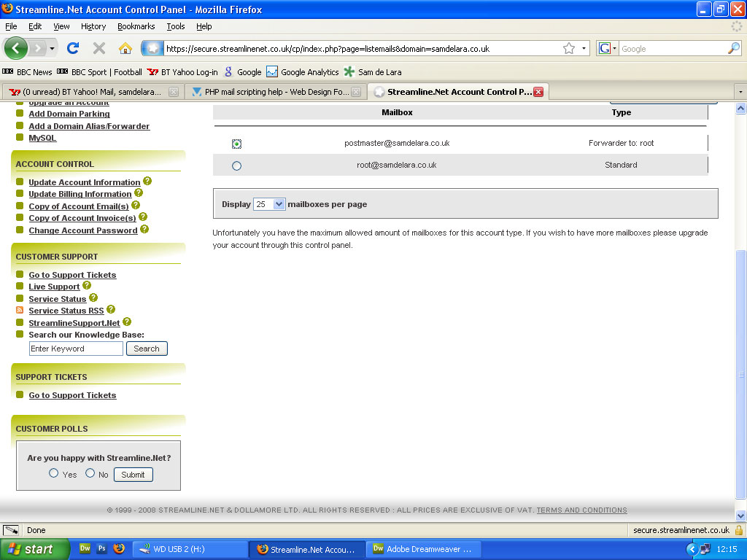Open the address bar history dropdown
Screen dimensions: 747x560
(x=584, y=49)
